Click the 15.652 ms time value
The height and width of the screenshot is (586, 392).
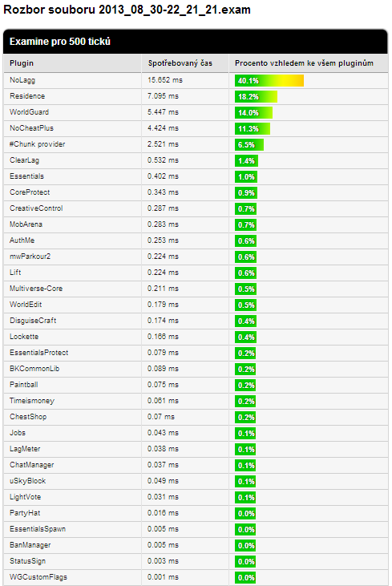pos(165,80)
